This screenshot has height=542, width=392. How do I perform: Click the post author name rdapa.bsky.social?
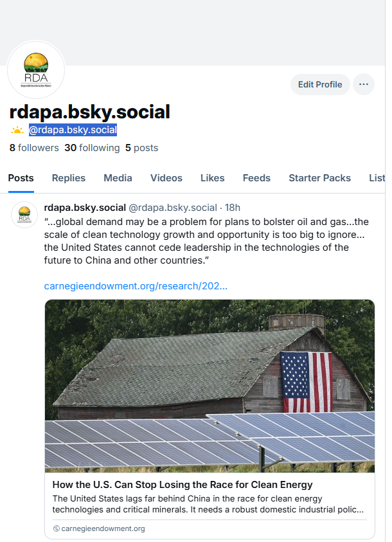click(85, 208)
